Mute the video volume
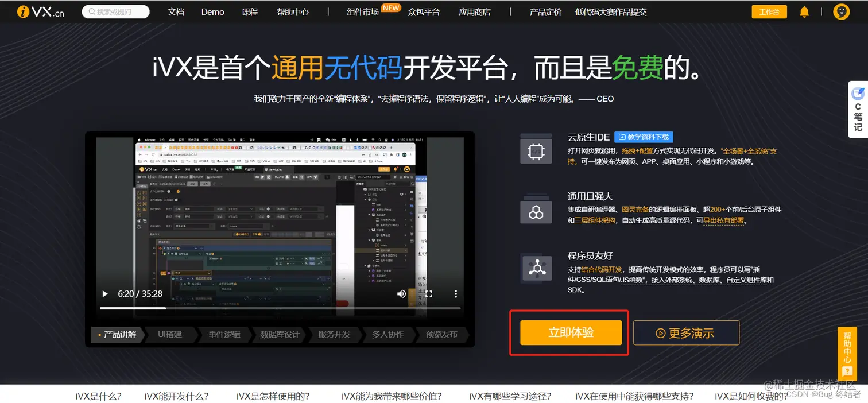The image size is (868, 403). (401, 294)
